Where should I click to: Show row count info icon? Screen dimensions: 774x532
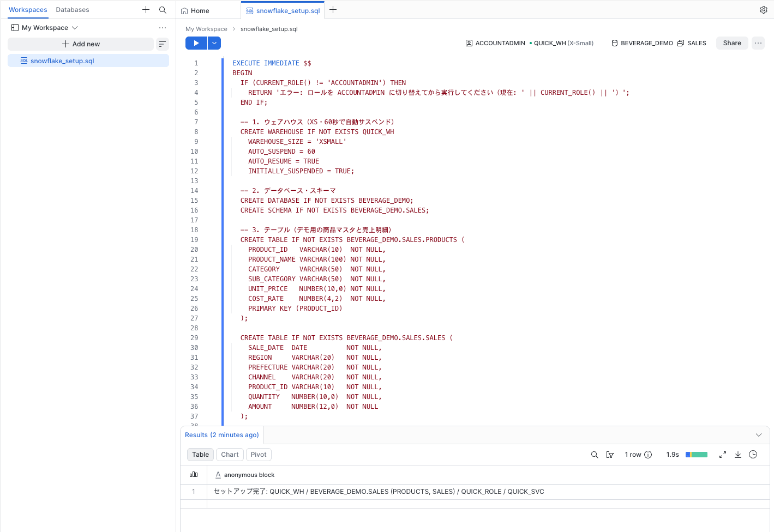click(648, 455)
